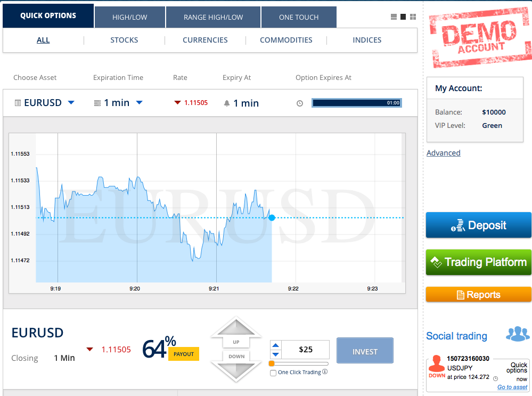Click the Demo Account stamp image
The image size is (532, 396).
tap(480, 37)
